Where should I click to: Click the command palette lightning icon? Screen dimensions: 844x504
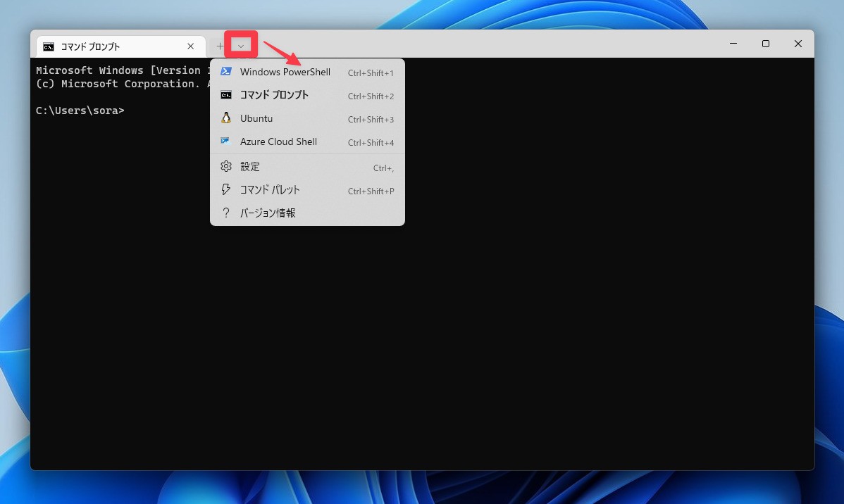tap(226, 189)
